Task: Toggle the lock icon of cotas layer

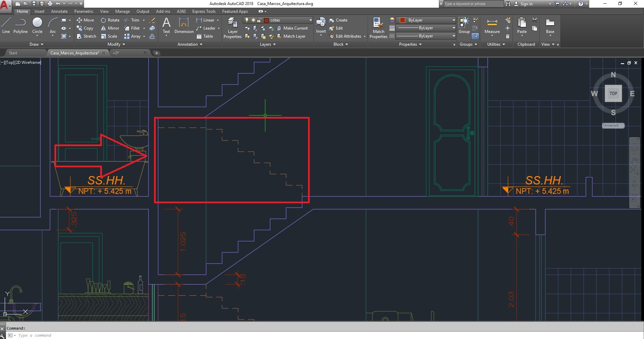Action: pos(259,20)
